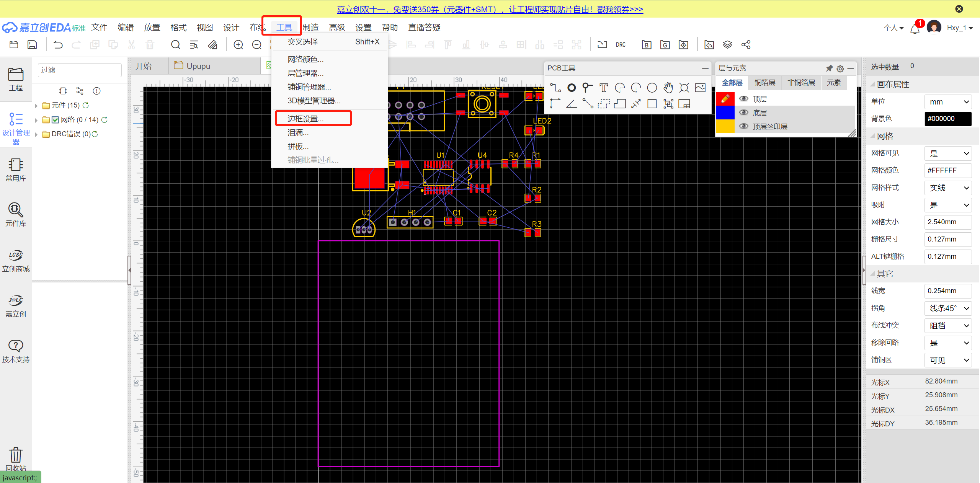Switch to the 铜箔层 tab

(764, 83)
